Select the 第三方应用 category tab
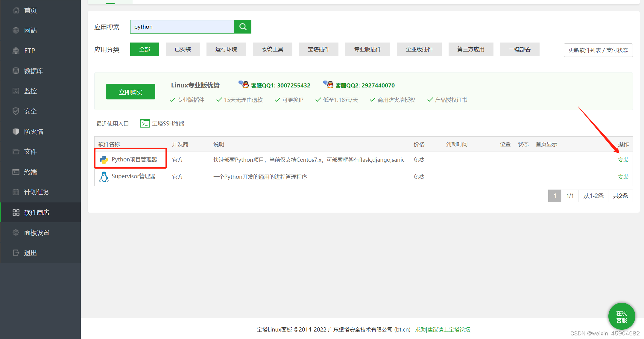The image size is (644, 339). (x=471, y=49)
